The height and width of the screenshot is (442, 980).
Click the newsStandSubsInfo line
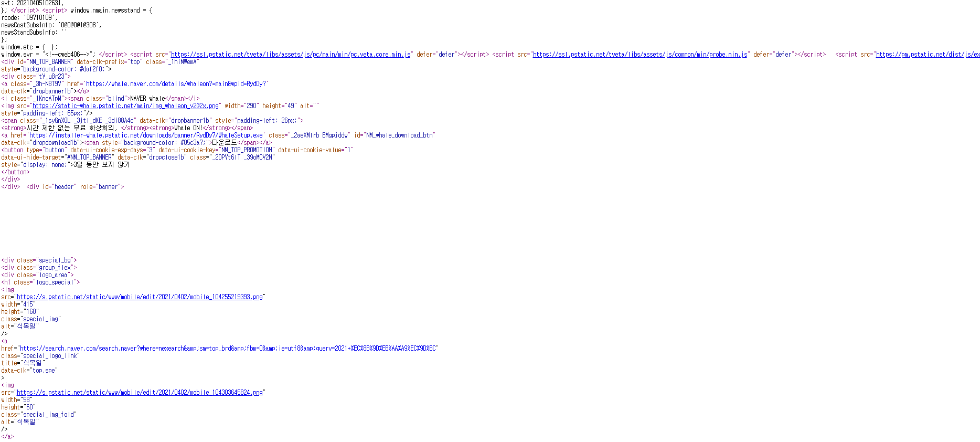point(34,33)
